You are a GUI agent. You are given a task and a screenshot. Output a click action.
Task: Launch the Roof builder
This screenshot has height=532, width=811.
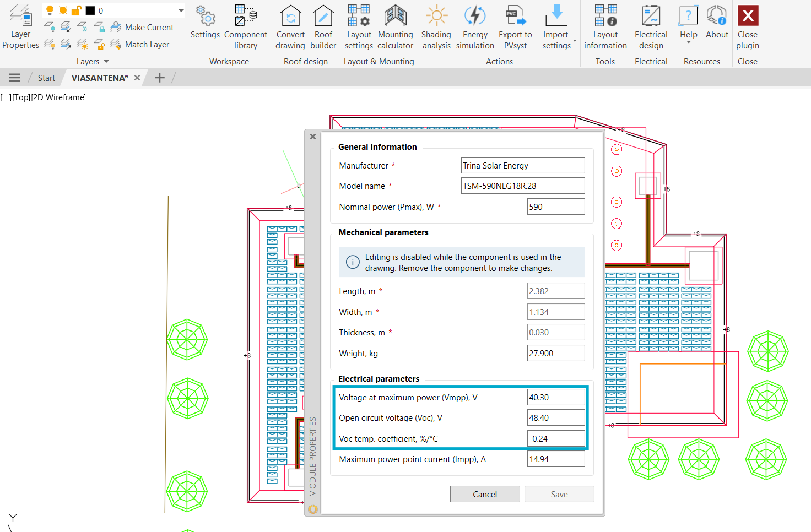point(323,27)
